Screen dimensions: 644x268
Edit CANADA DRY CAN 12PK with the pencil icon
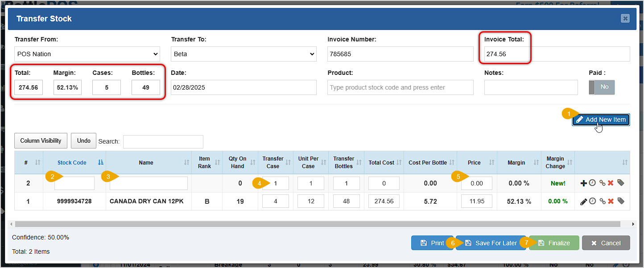coord(583,201)
